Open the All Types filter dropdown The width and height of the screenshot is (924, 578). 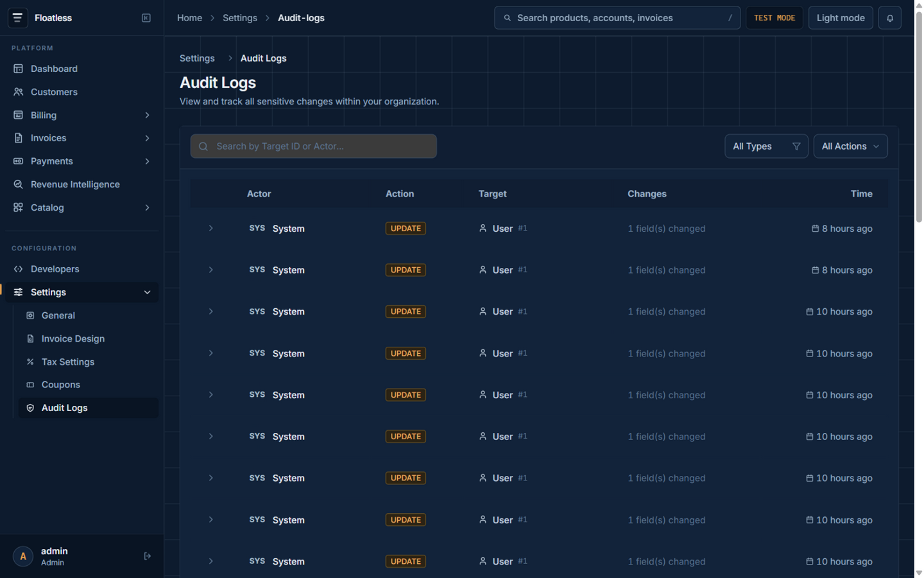click(x=766, y=146)
